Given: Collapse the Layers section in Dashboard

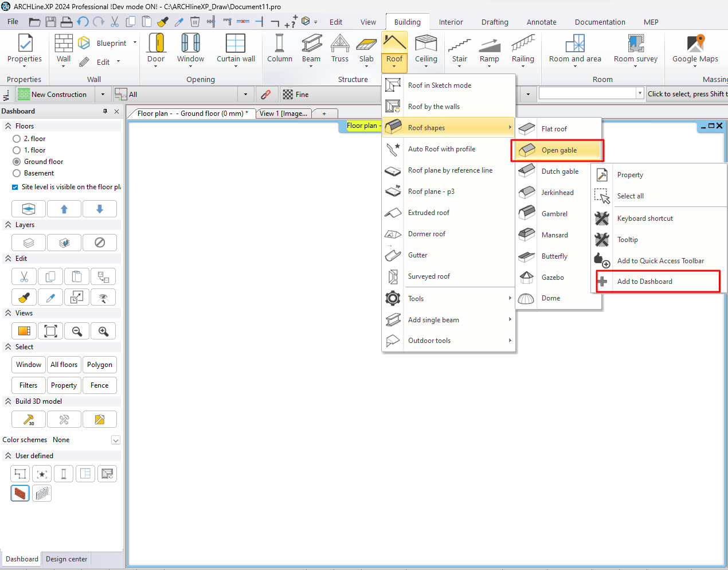Looking at the screenshot, I should pos(8,225).
